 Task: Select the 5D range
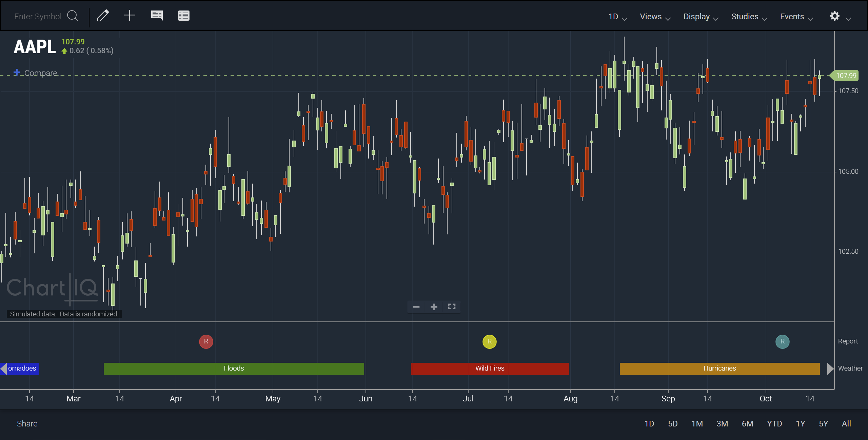(x=673, y=424)
